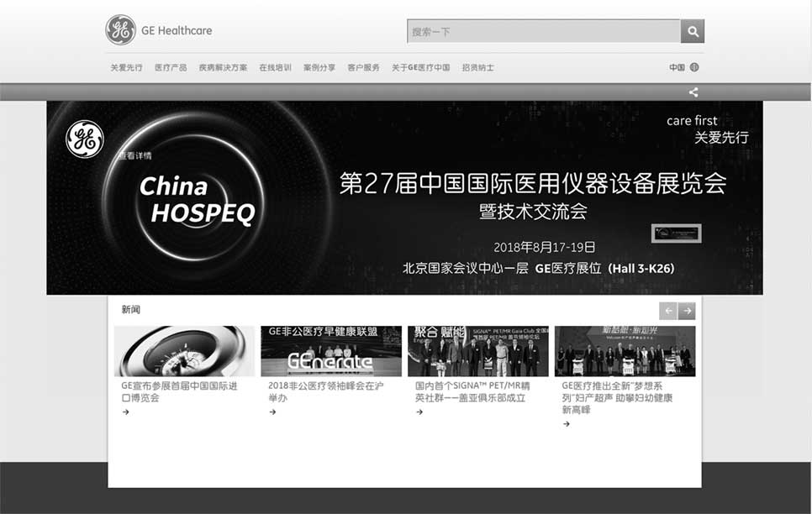The image size is (812, 514).
Task: Select the 中国 region link
Action: (x=677, y=67)
